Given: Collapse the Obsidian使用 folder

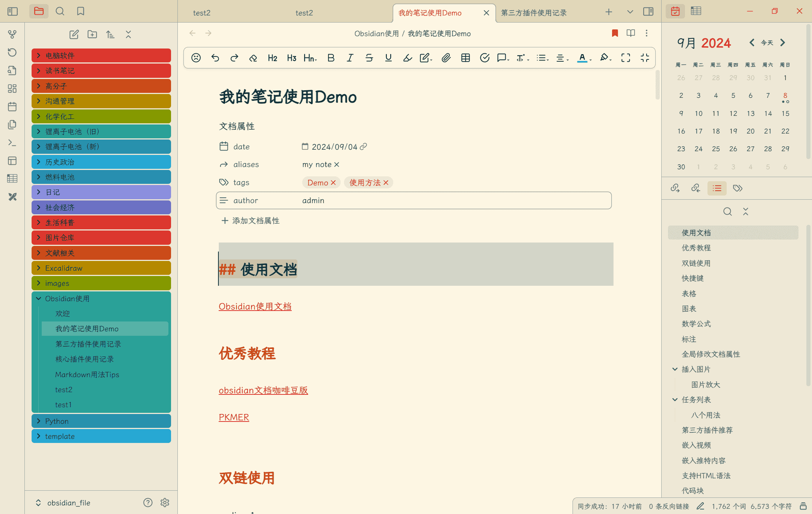Looking at the screenshot, I should click(39, 299).
